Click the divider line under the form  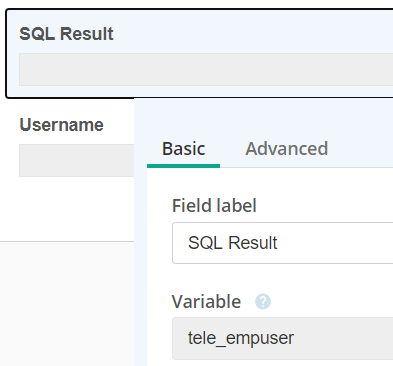point(67,241)
